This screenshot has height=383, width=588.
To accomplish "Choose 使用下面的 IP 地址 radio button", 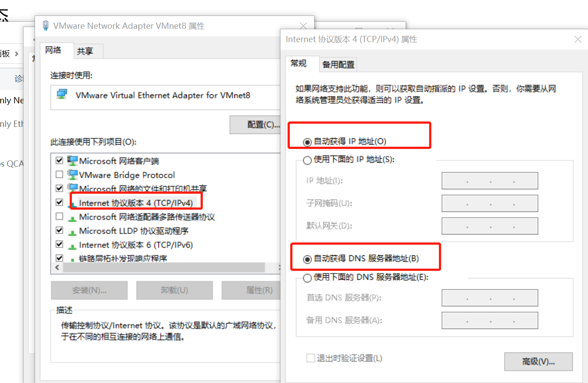I will [x=307, y=160].
